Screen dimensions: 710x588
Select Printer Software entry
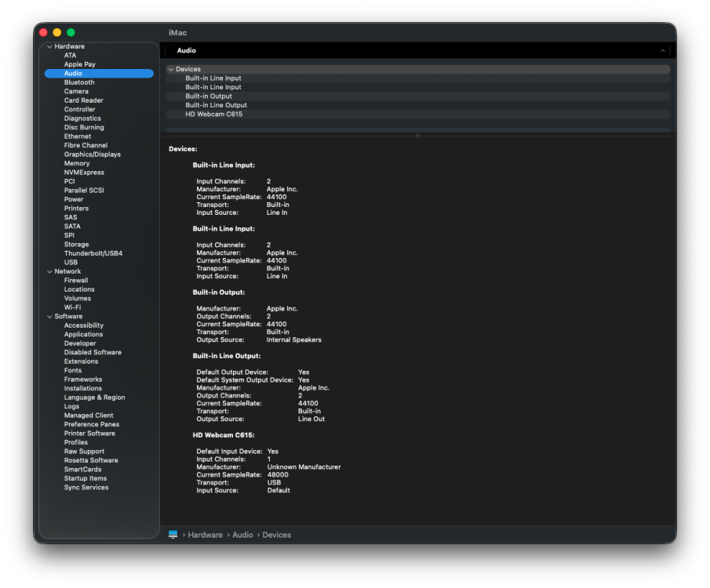89,434
